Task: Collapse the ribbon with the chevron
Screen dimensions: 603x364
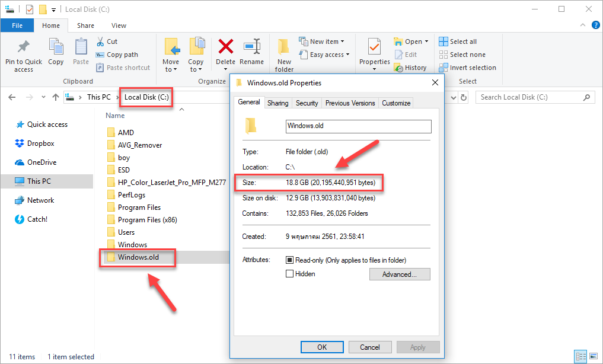Action: click(583, 25)
